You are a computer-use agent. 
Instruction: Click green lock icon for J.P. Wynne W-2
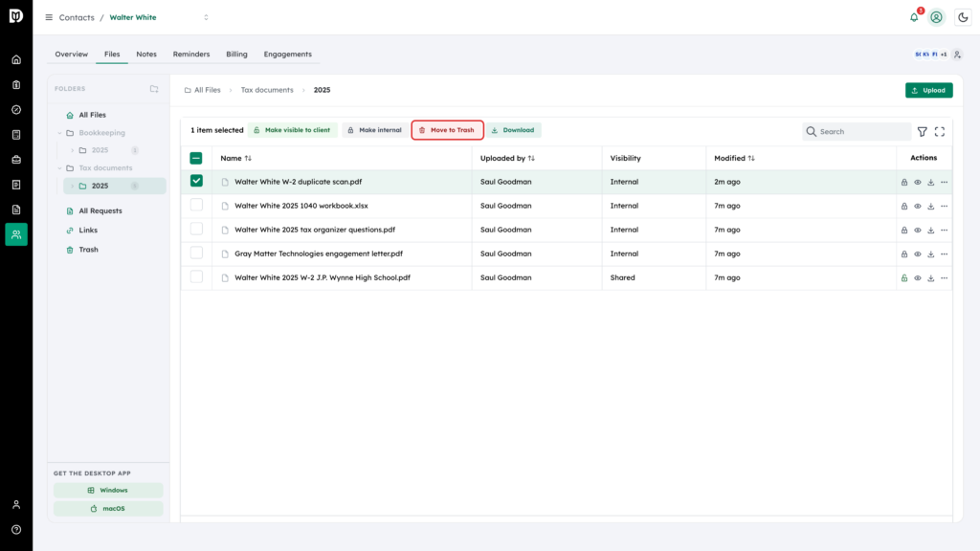point(903,278)
